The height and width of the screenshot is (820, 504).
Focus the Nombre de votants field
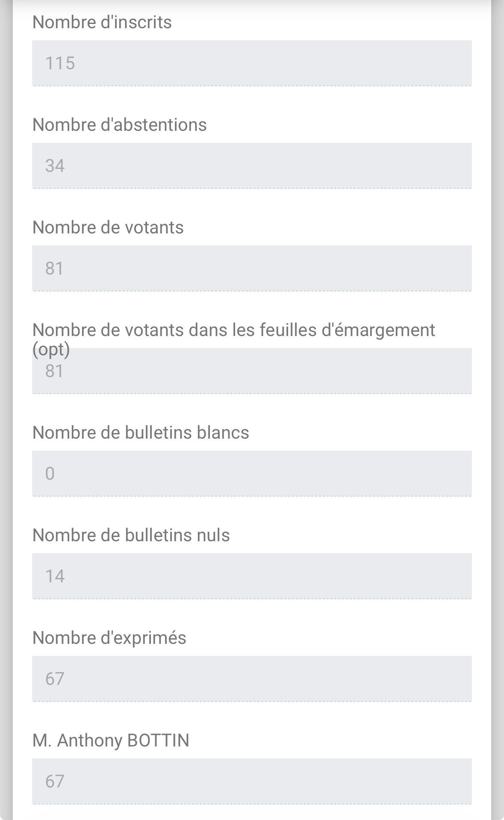(252, 268)
